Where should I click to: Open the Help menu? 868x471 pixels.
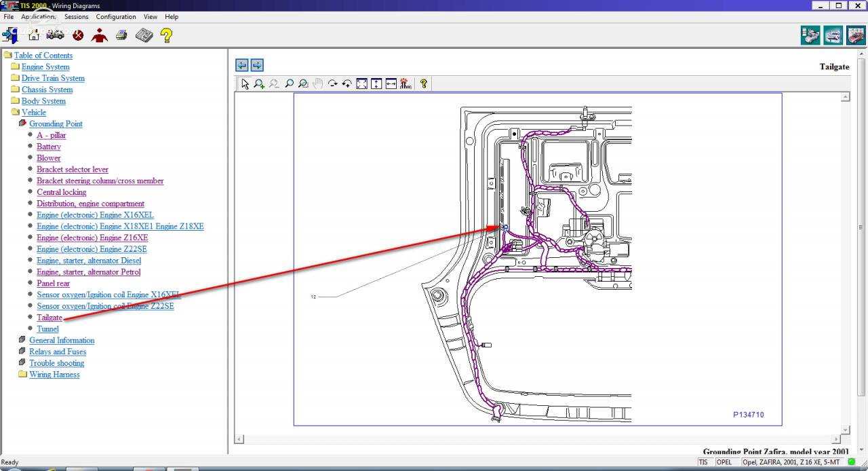coord(172,16)
